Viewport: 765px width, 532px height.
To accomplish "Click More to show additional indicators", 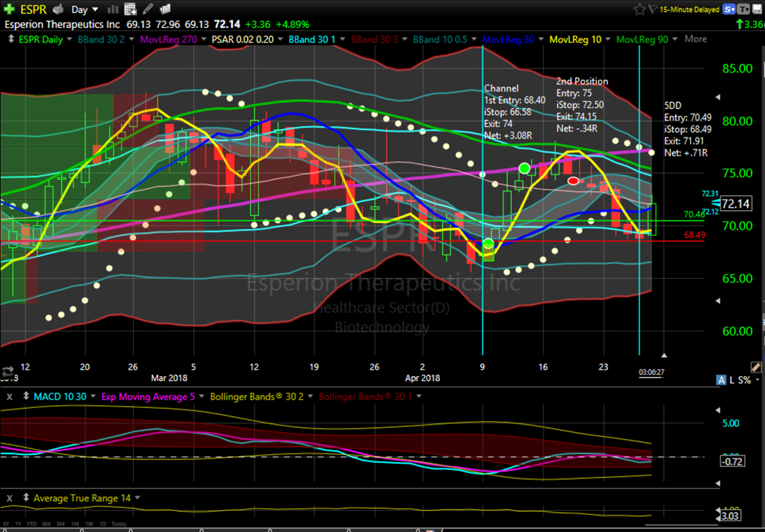I will (695, 39).
